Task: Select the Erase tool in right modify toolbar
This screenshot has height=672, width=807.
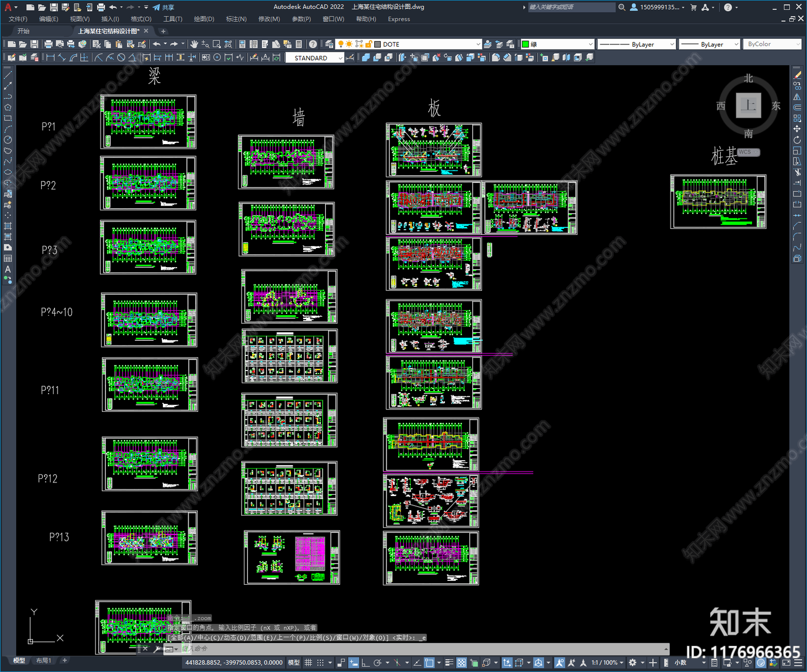Action: [x=797, y=75]
